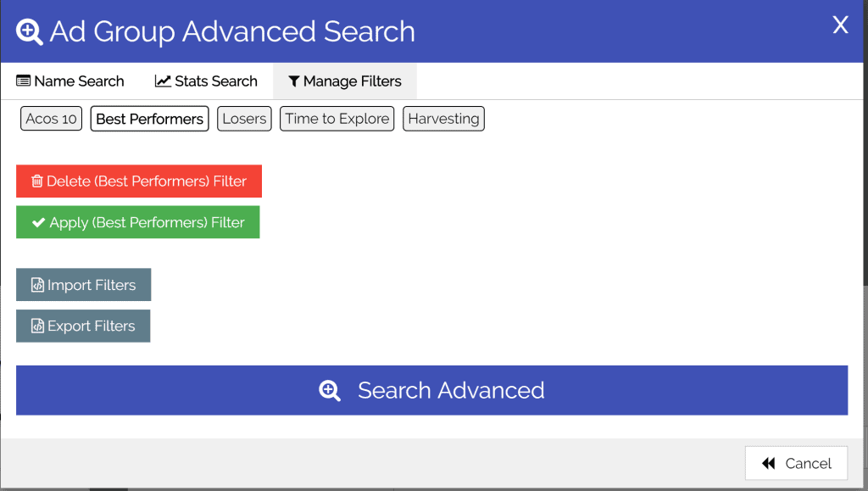This screenshot has width=868, height=491.
Task: Click the magnifier icon in dialog title
Action: pyautogui.click(x=30, y=32)
